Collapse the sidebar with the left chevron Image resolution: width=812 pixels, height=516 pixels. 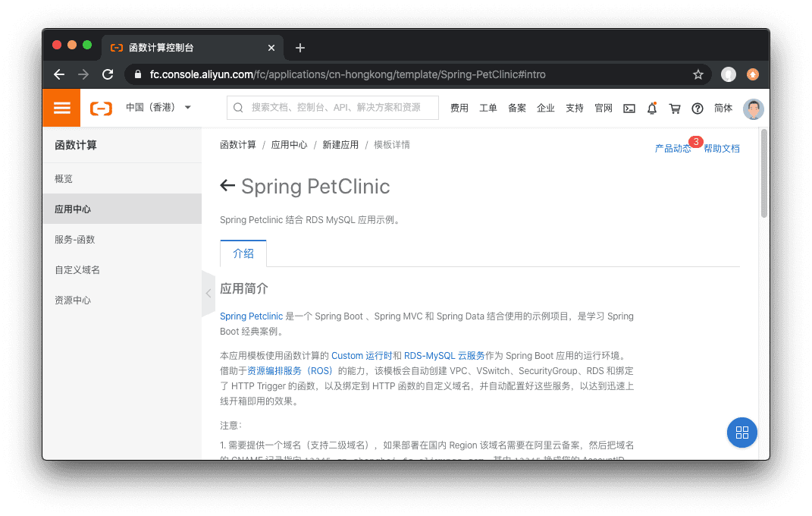click(x=208, y=293)
